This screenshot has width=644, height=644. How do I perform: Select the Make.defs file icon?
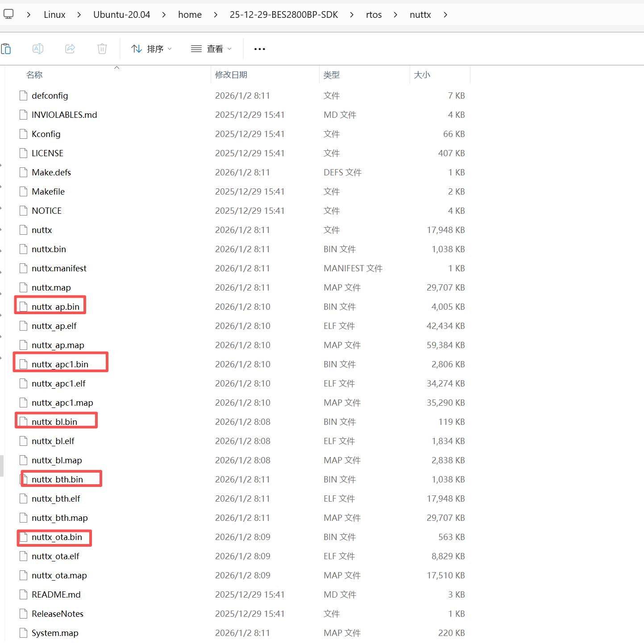[x=24, y=172]
